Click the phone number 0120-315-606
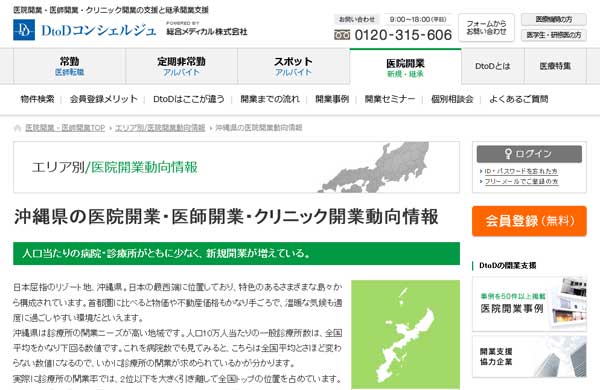This screenshot has height=390, width=600. tap(403, 35)
